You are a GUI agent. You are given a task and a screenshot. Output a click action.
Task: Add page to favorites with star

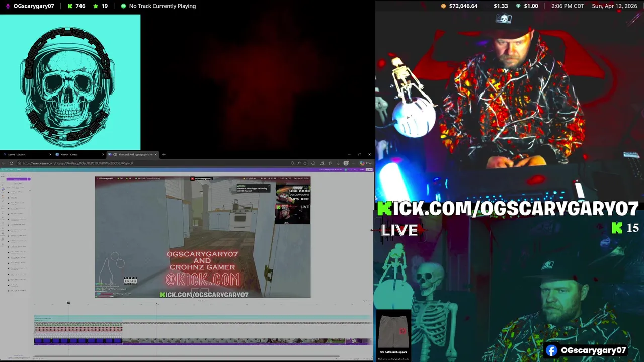click(x=305, y=163)
